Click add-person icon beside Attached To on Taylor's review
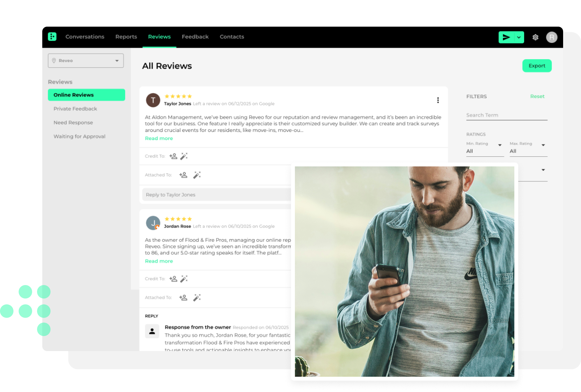 183,175
